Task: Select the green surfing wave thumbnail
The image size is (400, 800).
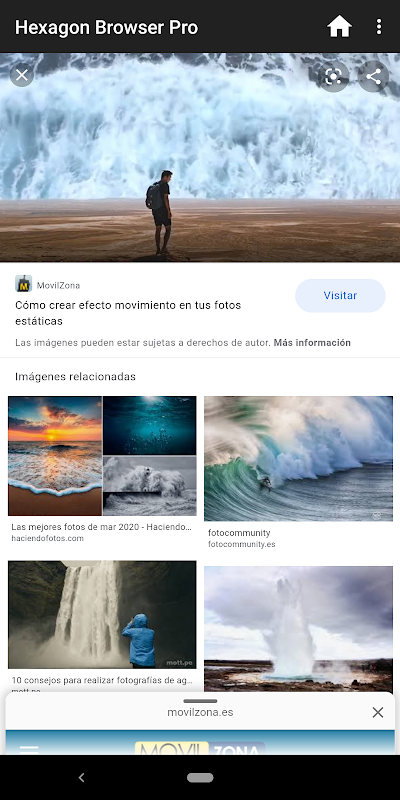Action: 298,459
